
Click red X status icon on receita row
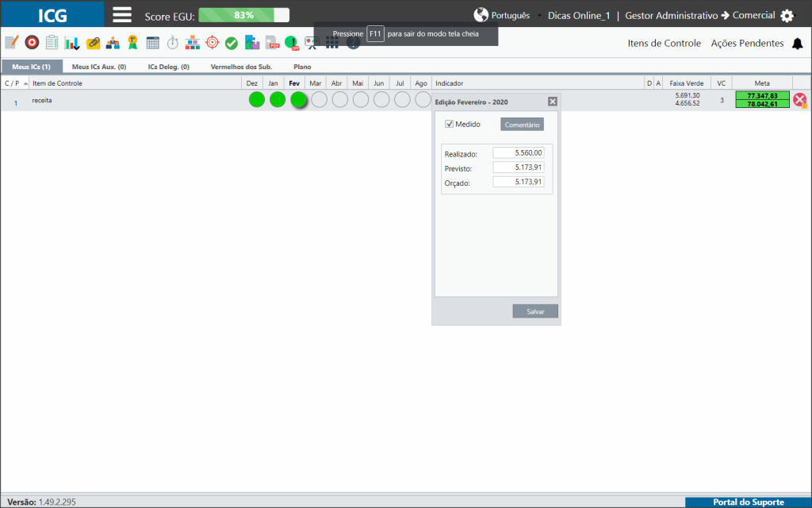point(800,100)
